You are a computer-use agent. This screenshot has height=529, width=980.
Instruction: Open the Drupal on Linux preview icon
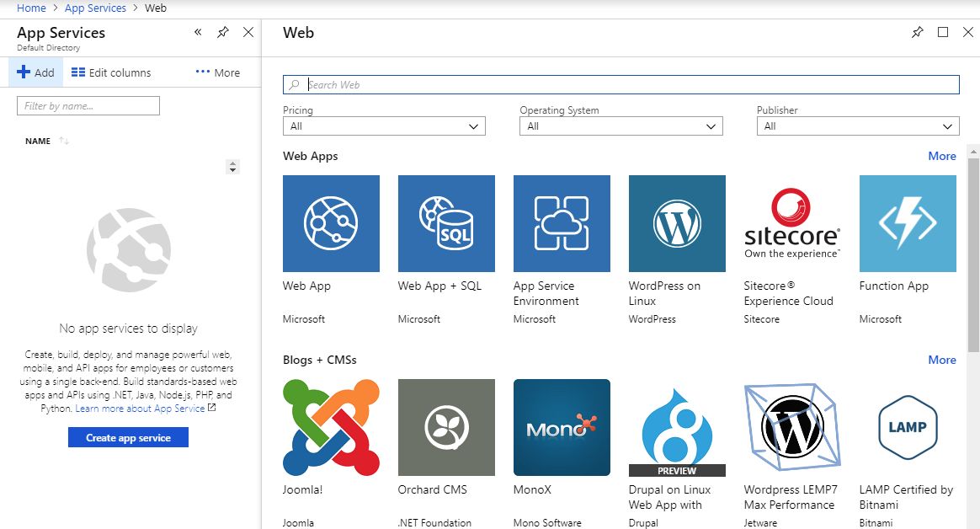(677, 427)
